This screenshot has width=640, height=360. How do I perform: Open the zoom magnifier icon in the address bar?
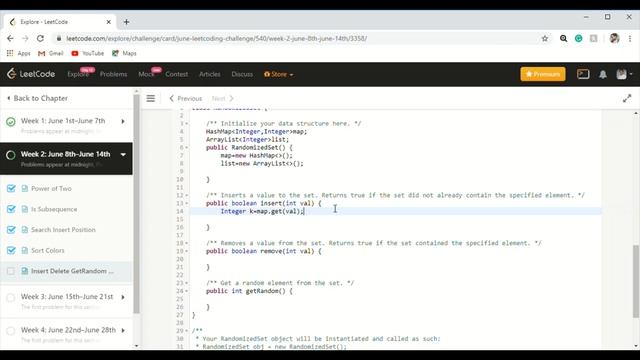(x=563, y=38)
